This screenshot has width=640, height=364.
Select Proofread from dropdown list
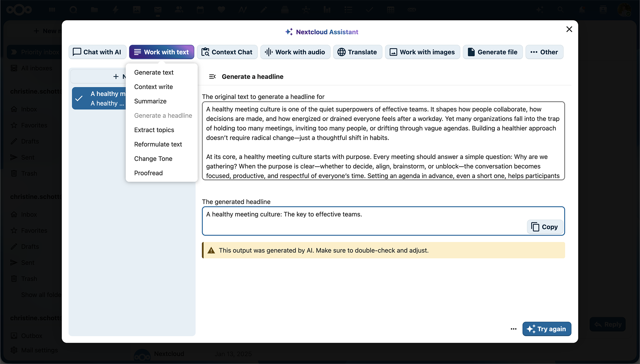click(148, 173)
